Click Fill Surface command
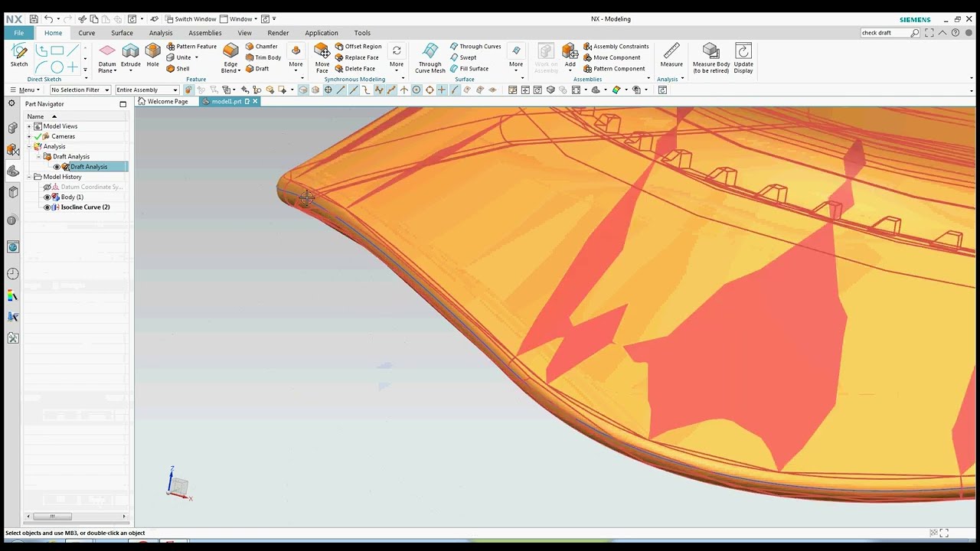 (x=469, y=68)
